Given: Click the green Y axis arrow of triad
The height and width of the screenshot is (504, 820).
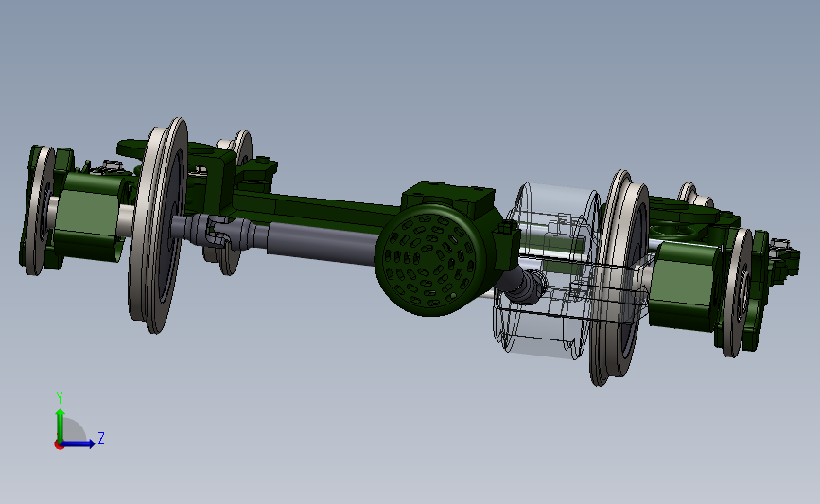Looking at the screenshot, I should click(61, 426).
